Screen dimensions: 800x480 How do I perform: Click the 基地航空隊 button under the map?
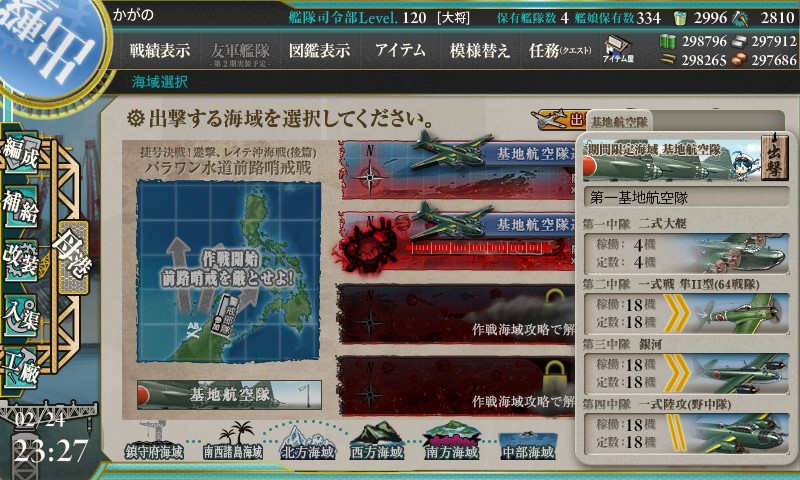(x=229, y=394)
